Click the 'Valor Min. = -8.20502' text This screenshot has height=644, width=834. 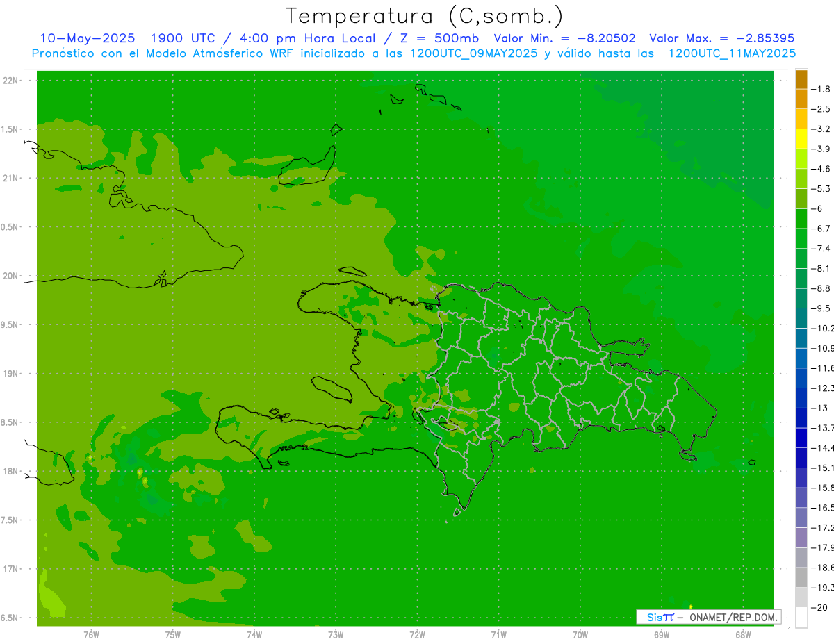pos(564,38)
